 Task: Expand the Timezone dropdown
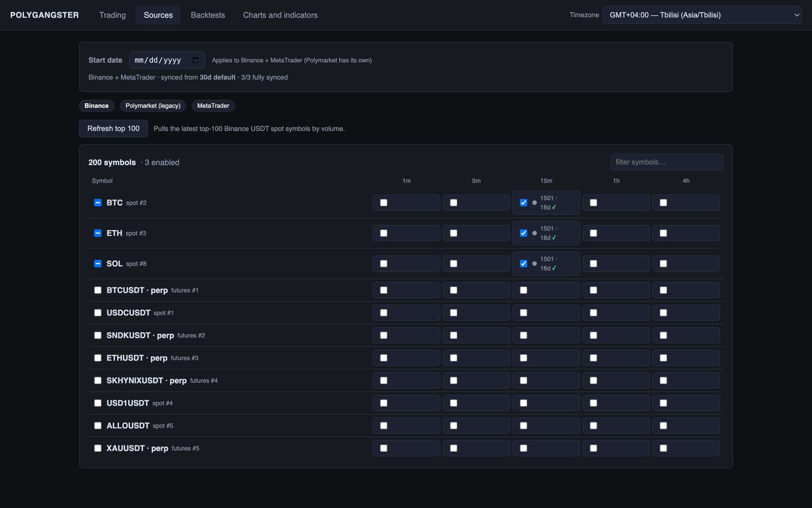tap(702, 15)
